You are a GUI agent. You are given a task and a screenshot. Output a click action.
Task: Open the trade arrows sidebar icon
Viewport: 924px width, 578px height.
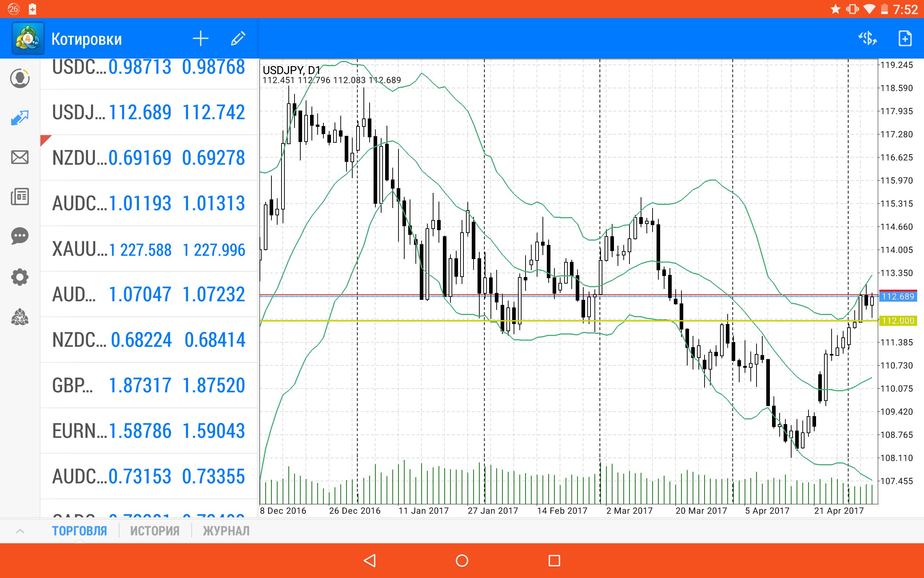[20, 118]
